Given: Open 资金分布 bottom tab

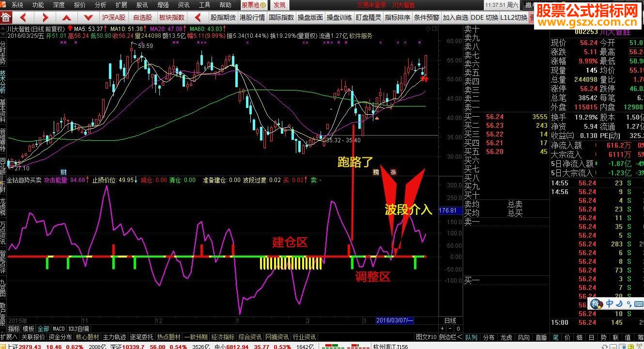Looking at the screenshot, I should pos(61,337).
